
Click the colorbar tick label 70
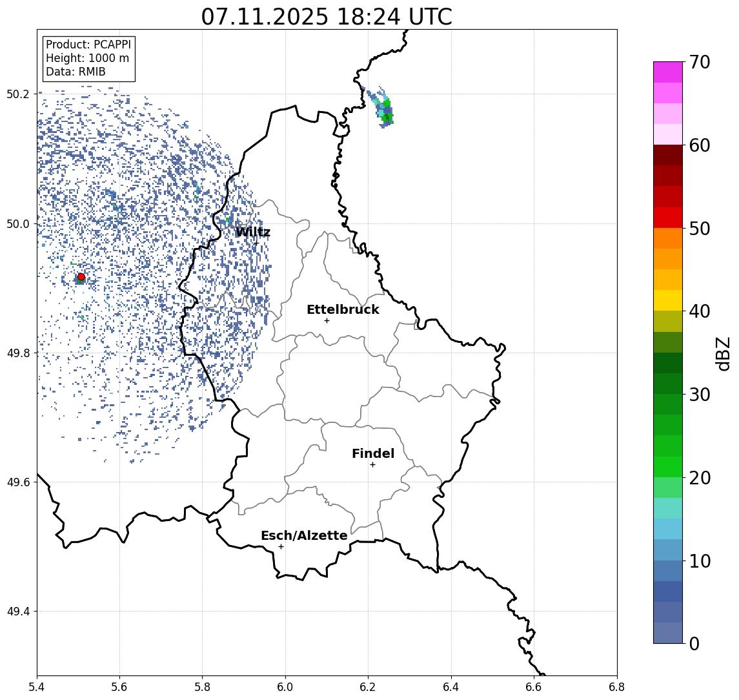[x=700, y=62]
